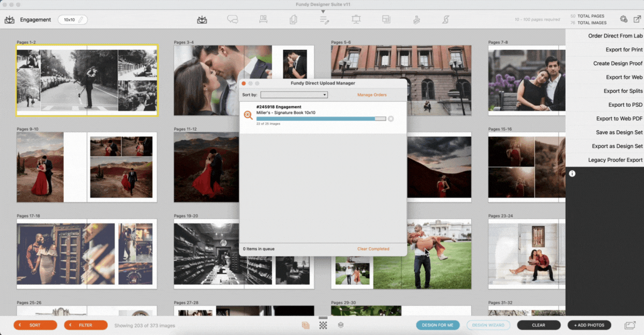
Task: Open the Album Designer module icon in top toolbar
Action: pos(202,20)
